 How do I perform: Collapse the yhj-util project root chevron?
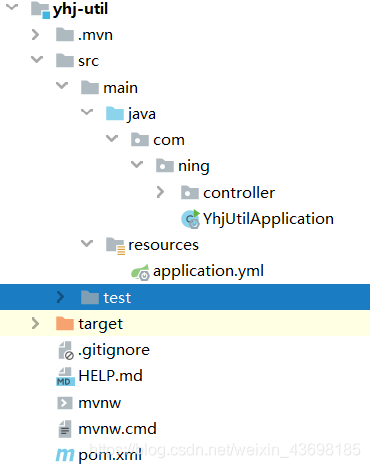(12, 7)
